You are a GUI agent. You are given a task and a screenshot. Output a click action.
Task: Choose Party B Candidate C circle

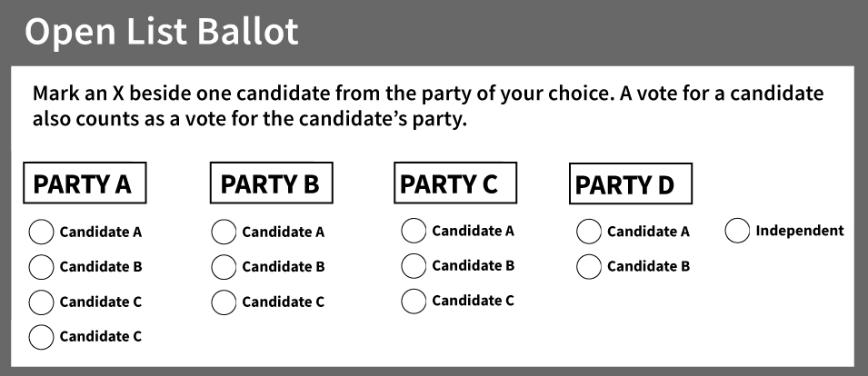pos(224,302)
